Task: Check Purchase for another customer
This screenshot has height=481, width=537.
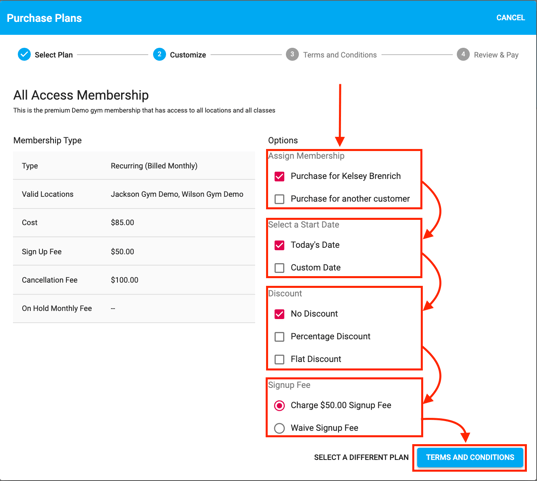Action: [279, 199]
